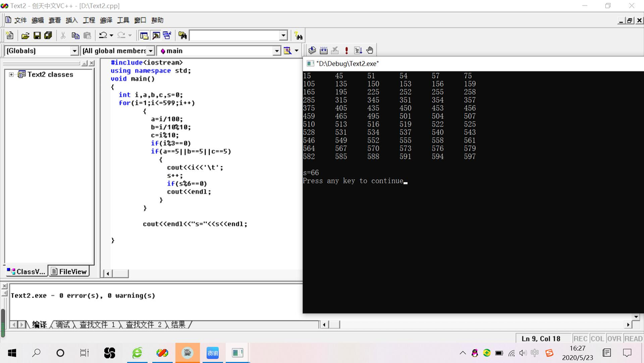Open the 编译 menu

106,20
